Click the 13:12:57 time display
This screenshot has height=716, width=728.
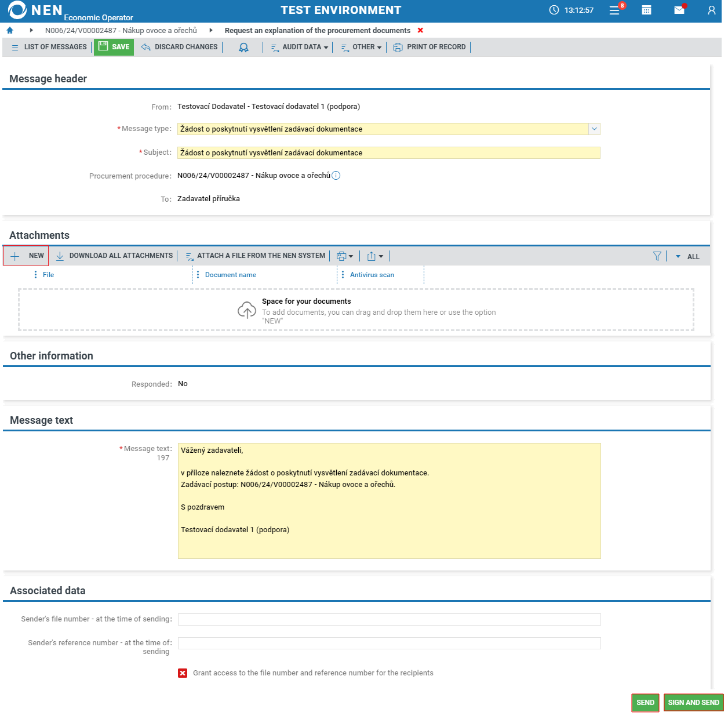point(579,10)
